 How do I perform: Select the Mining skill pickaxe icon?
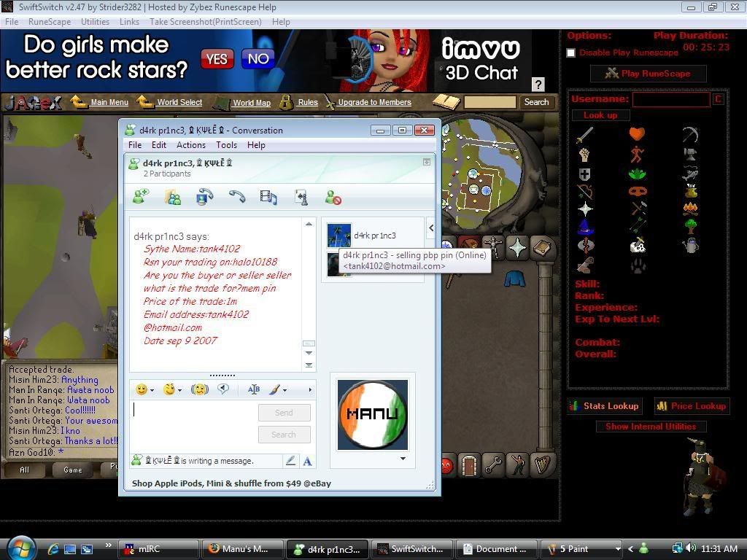point(690,135)
